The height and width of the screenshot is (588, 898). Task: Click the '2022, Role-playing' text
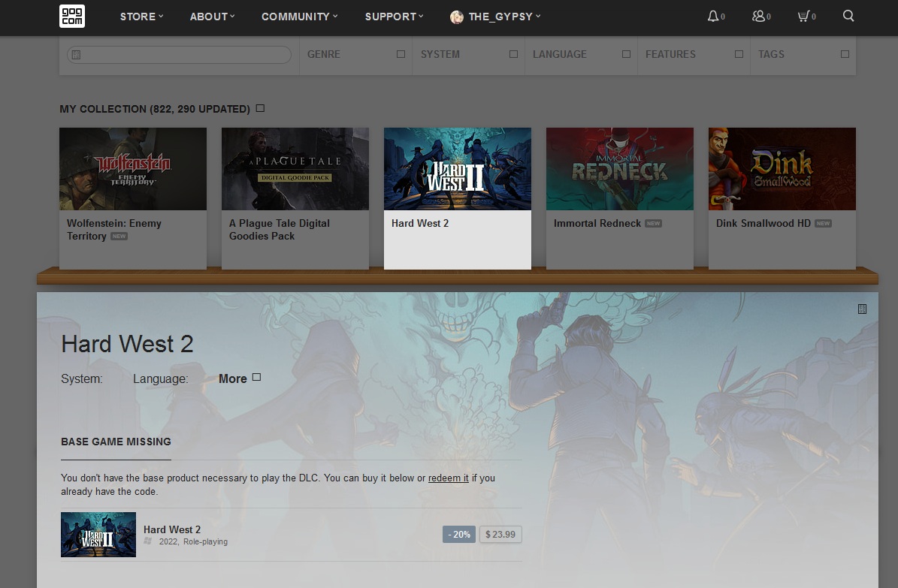194,541
